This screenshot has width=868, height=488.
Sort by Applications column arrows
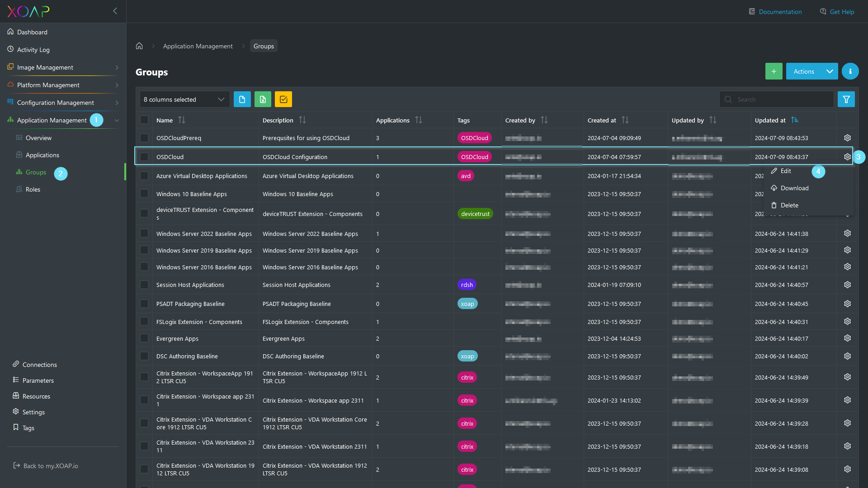[419, 120]
